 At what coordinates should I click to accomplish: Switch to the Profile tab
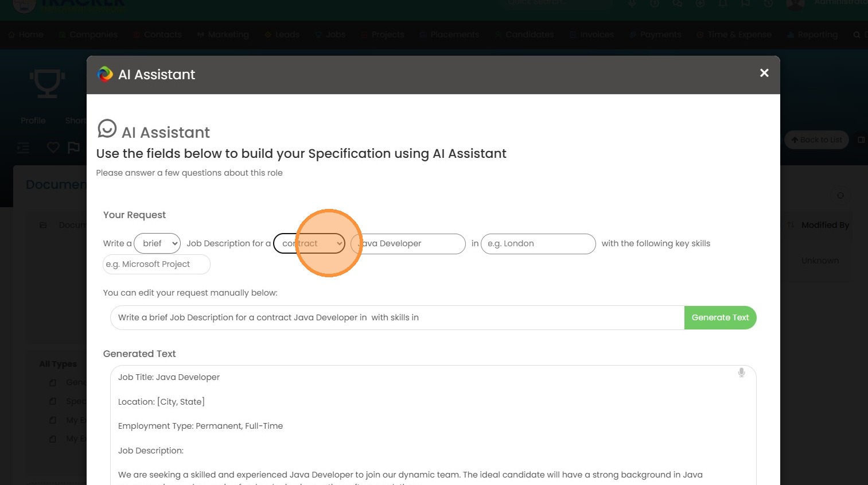(x=33, y=121)
